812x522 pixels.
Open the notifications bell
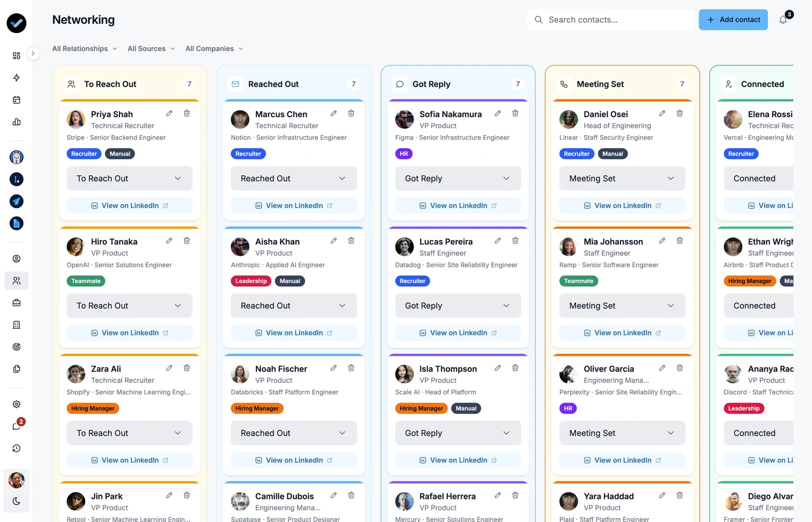pos(783,20)
